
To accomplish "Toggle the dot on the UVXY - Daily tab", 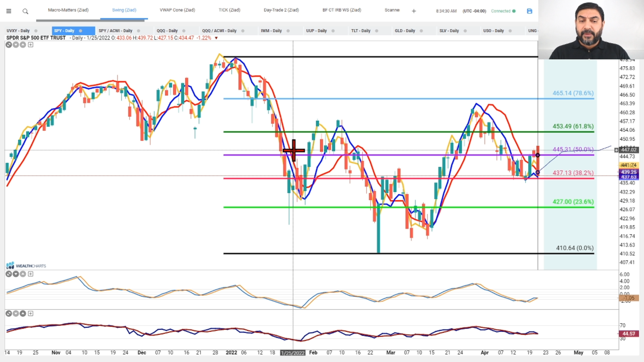I will (x=36, y=31).
